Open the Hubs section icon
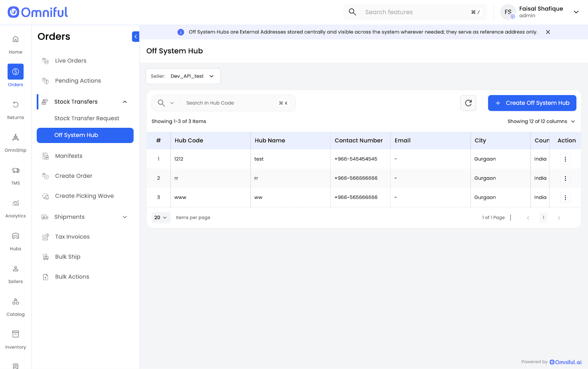This screenshot has width=588, height=369. click(x=15, y=236)
